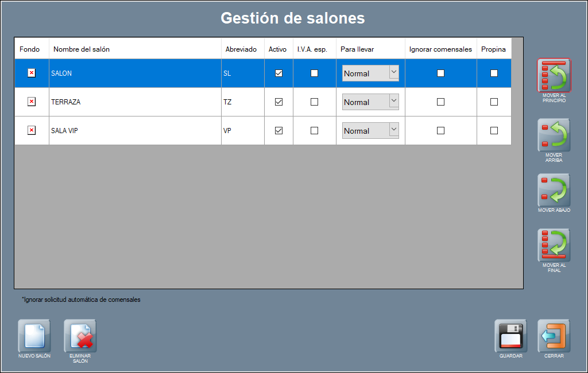
Task: Close the window using the Cerrar icon
Action: 554,336
